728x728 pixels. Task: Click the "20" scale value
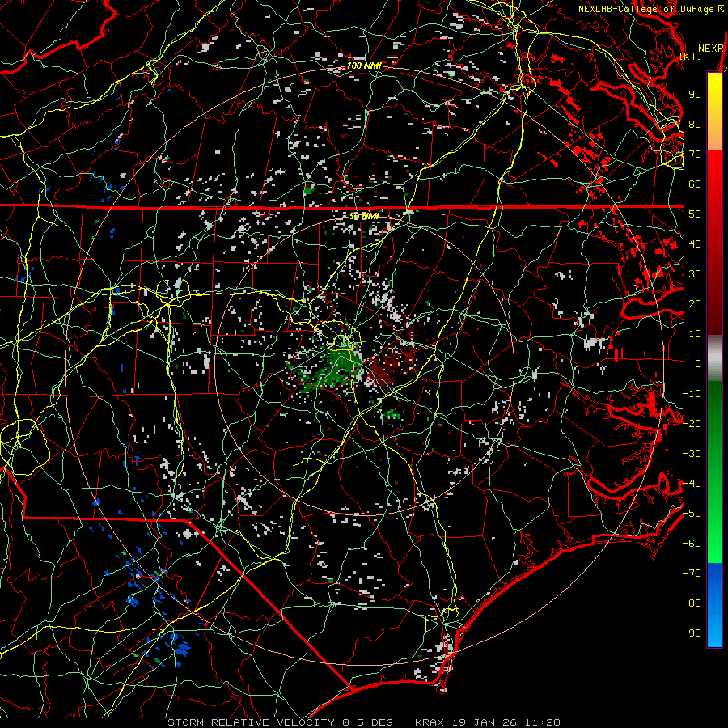pos(695,304)
